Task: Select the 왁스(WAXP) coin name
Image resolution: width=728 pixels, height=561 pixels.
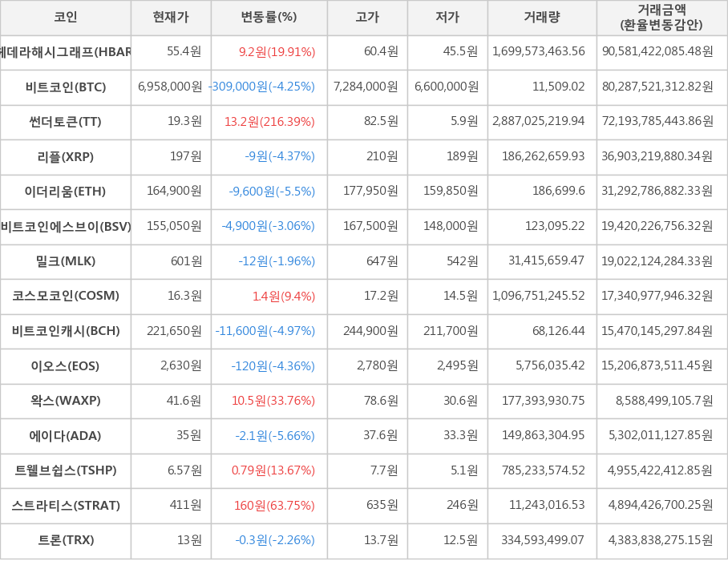Action: [66, 401]
